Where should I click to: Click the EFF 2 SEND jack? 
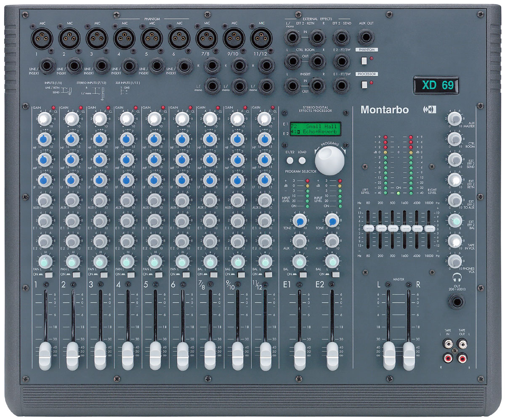341,38
